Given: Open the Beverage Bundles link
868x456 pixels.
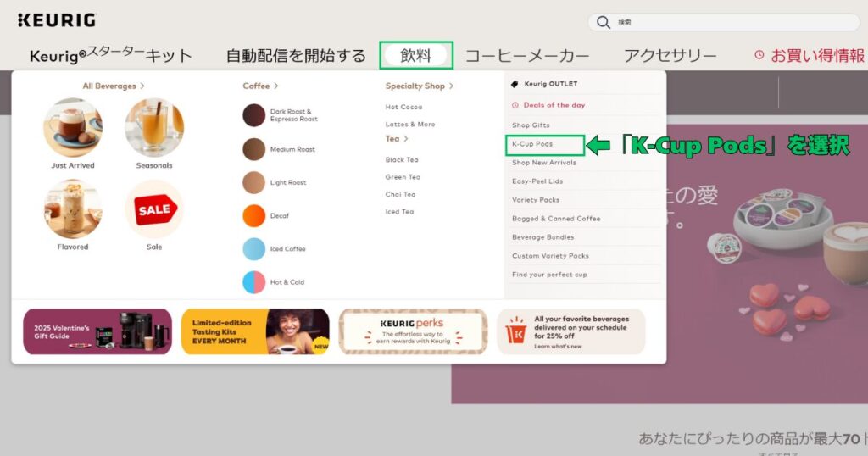Looking at the screenshot, I should tap(543, 236).
